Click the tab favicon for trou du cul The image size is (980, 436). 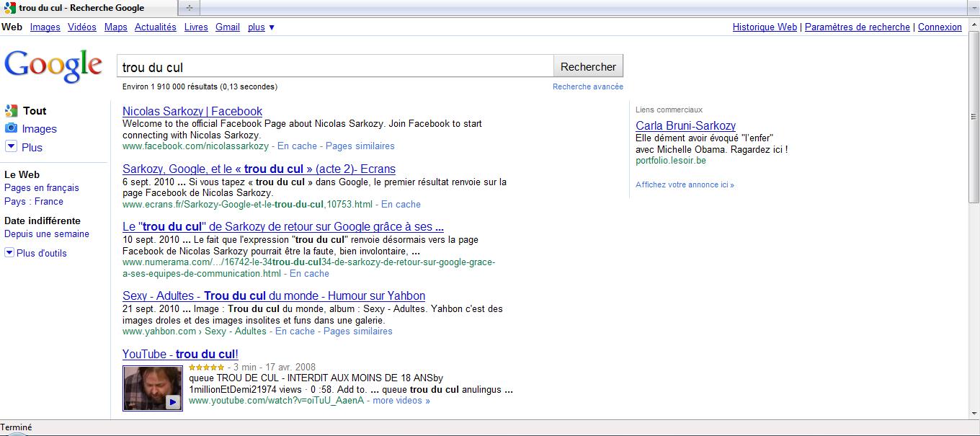point(11,8)
